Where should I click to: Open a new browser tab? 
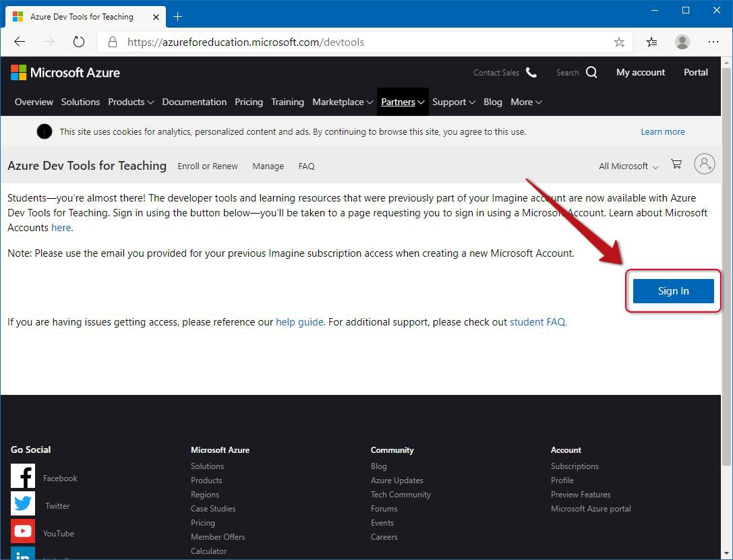(x=178, y=16)
